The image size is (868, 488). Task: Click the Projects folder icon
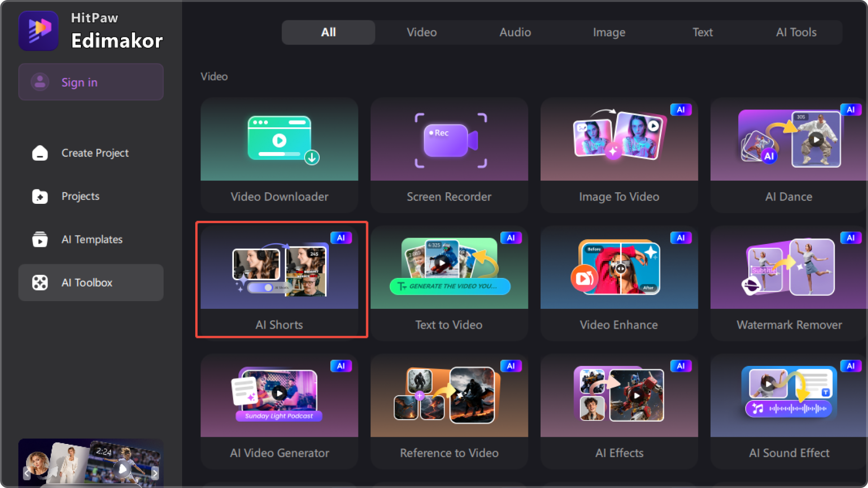point(40,196)
